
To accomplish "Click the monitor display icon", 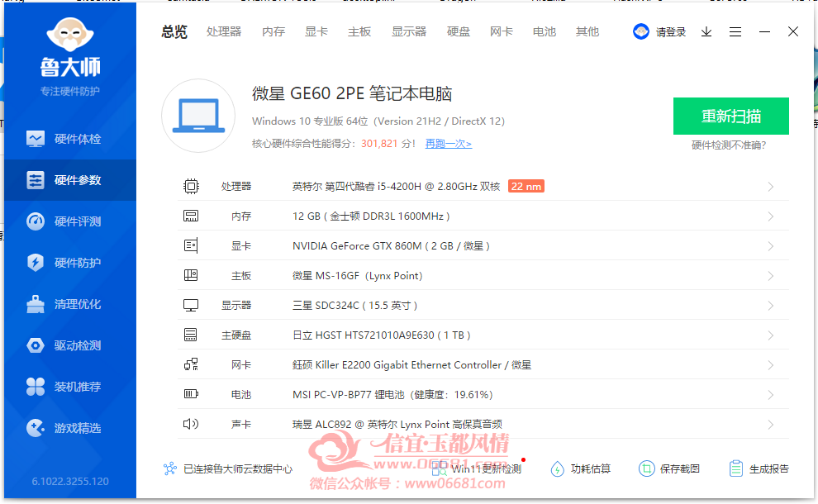I will click(x=191, y=305).
